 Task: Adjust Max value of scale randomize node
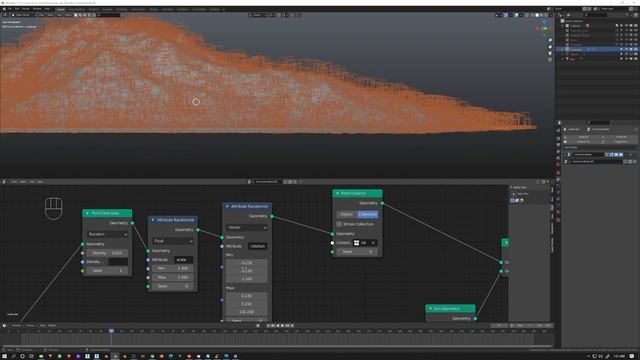[x=173, y=277]
